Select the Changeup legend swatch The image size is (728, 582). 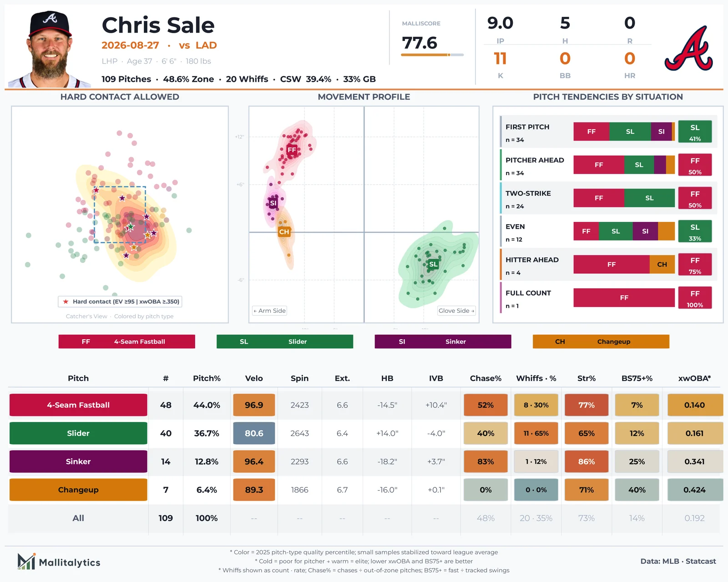tap(601, 341)
